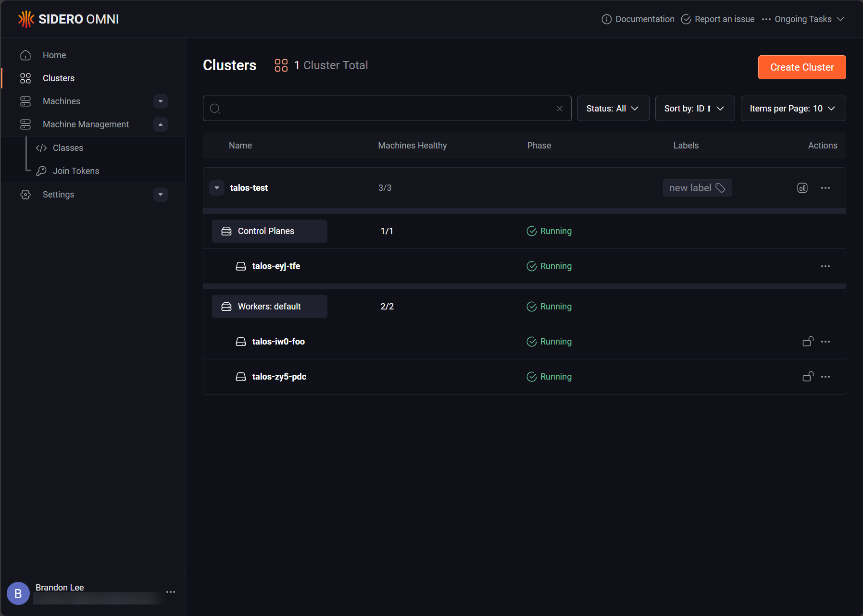Clear the search field with X icon
The height and width of the screenshot is (616, 863).
coord(560,109)
